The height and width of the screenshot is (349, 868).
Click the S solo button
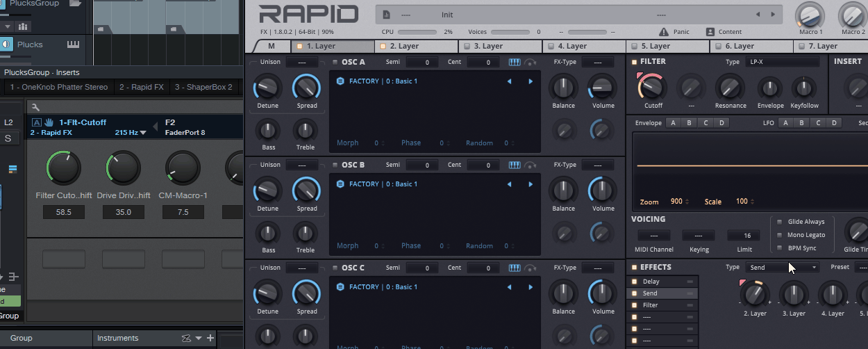8,138
